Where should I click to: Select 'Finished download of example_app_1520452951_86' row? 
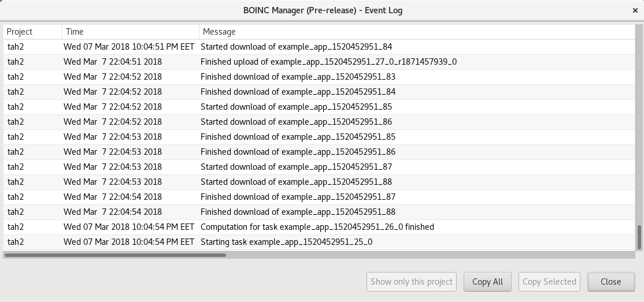(319, 152)
